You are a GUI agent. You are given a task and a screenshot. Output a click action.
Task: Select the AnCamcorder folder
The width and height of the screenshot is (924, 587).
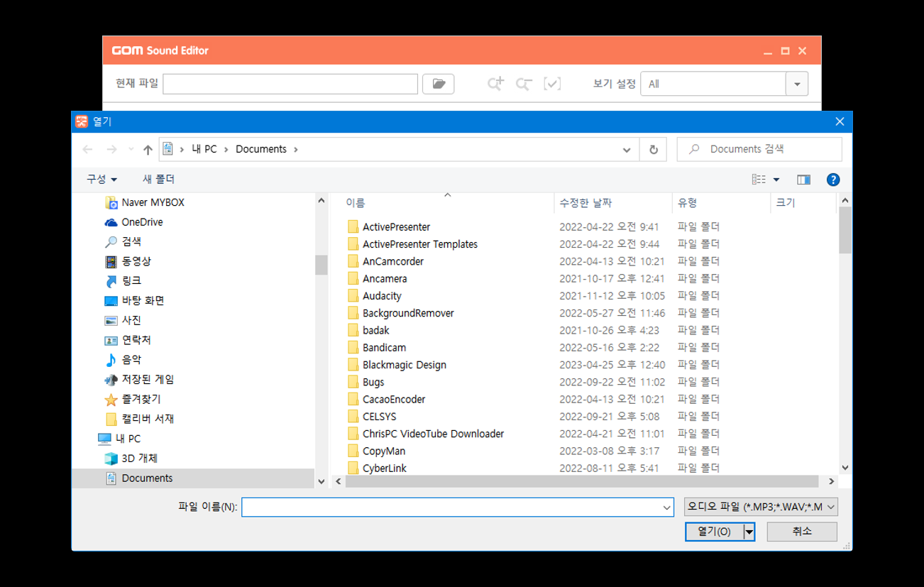pyautogui.click(x=393, y=261)
